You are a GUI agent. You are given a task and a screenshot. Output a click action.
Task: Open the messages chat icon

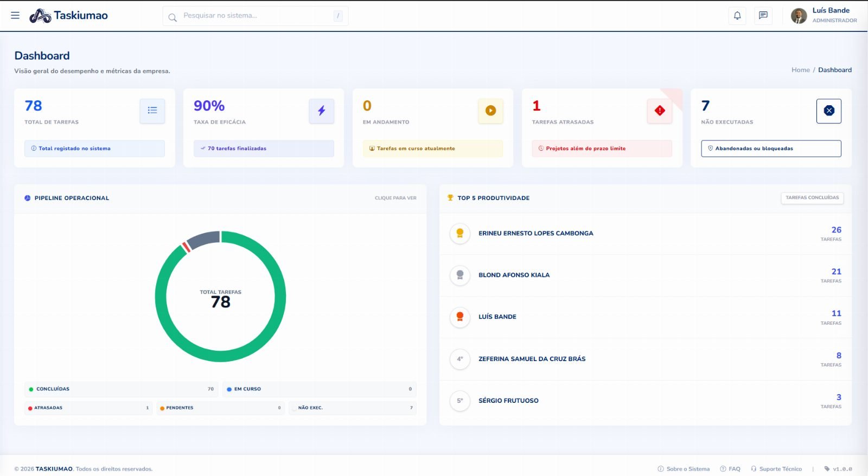point(763,16)
